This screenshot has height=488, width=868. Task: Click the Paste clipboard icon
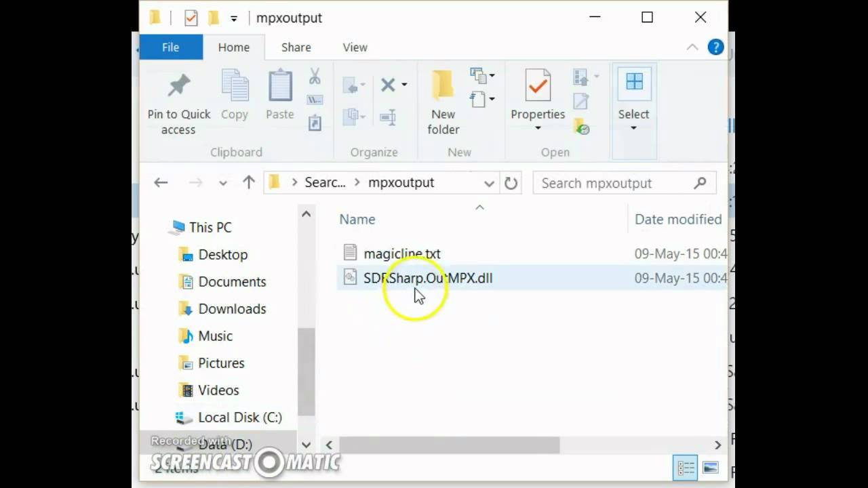[279, 86]
